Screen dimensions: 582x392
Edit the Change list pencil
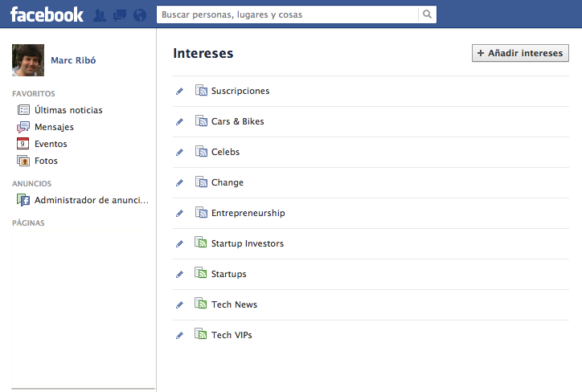179,182
